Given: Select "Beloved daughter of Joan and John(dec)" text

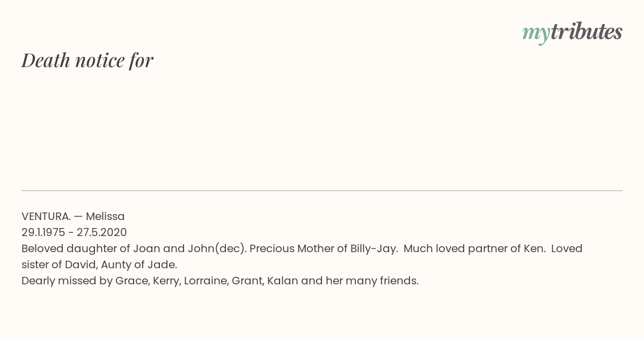Looking at the screenshot, I should tap(134, 248).
